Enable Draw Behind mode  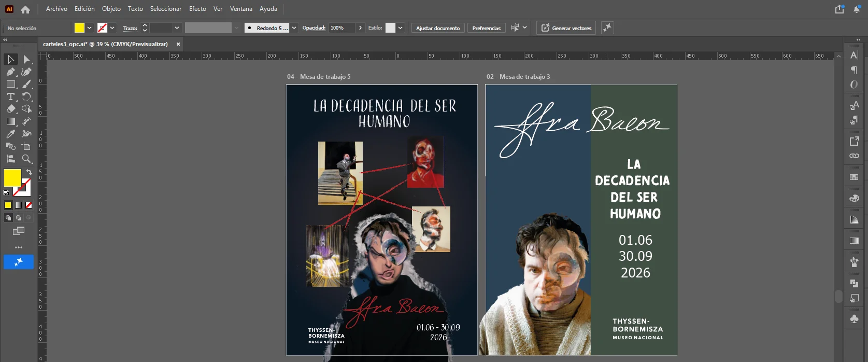click(x=19, y=218)
